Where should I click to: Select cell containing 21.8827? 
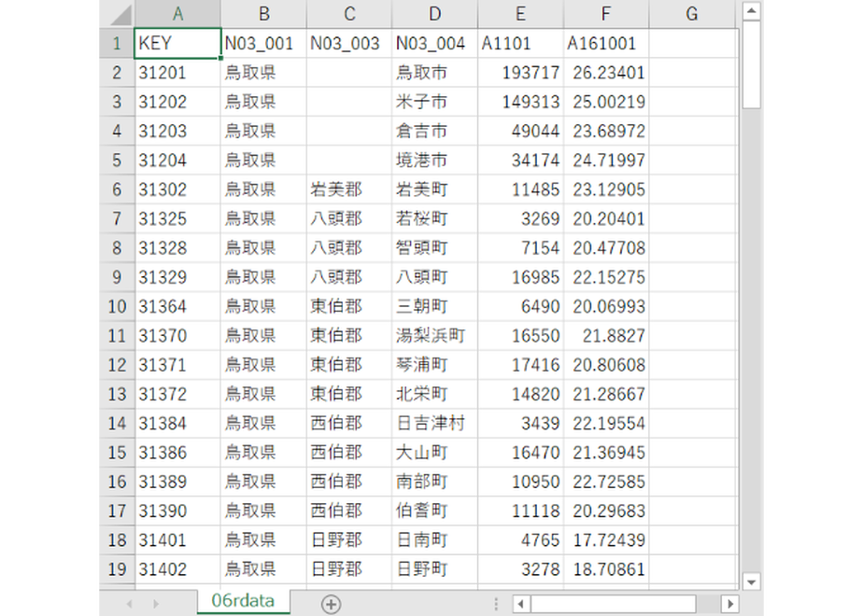[x=606, y=335]
